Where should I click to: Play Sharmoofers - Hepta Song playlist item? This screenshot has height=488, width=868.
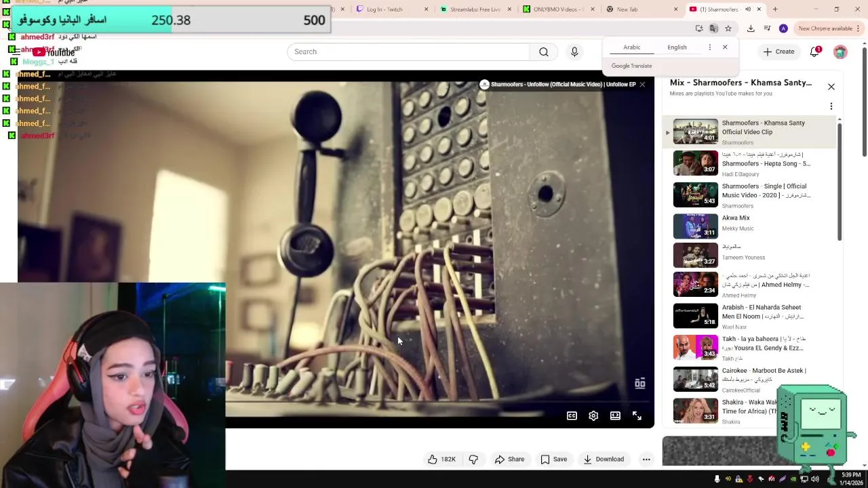tap(749, 163)
